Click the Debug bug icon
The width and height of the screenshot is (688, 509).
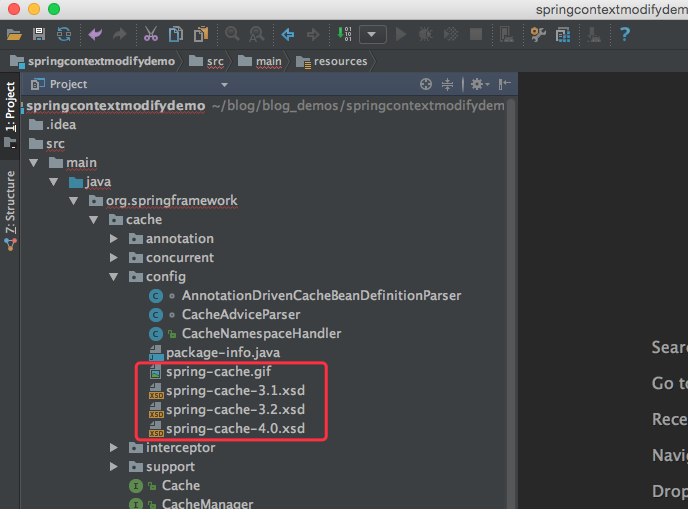tap(425, 34)
